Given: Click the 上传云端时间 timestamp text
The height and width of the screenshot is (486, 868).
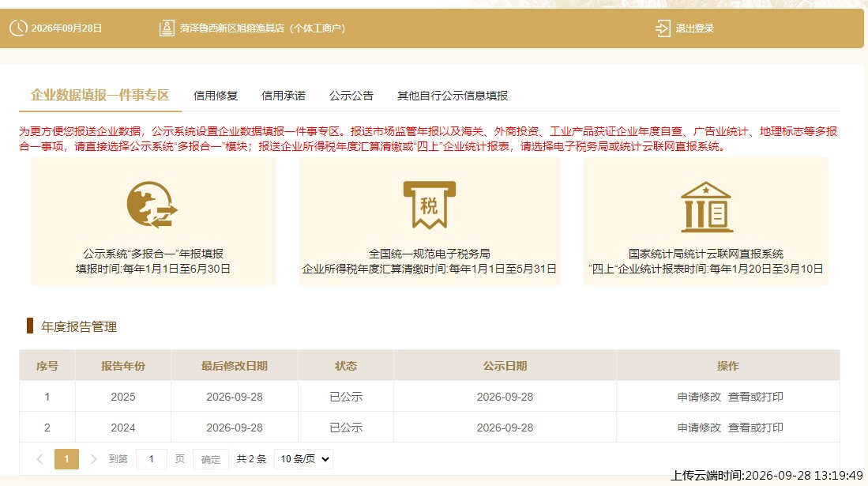Looking at the screenshot, I should tap(767, 476).
